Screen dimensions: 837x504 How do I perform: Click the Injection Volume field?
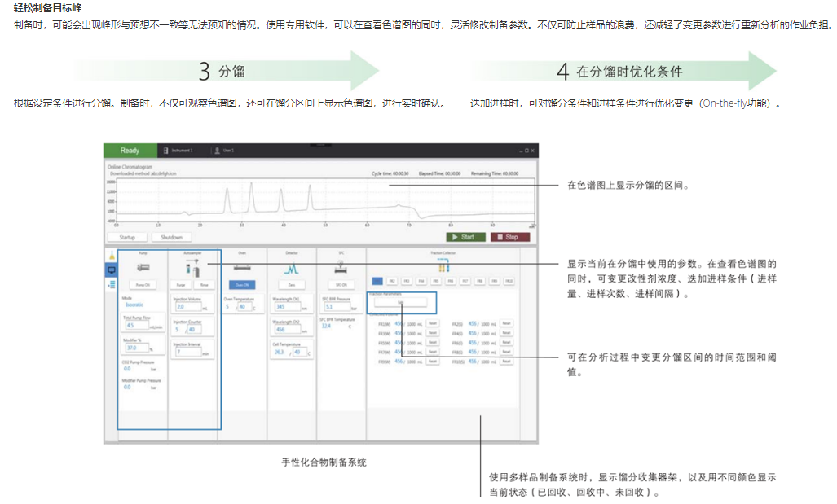(188, 307)
